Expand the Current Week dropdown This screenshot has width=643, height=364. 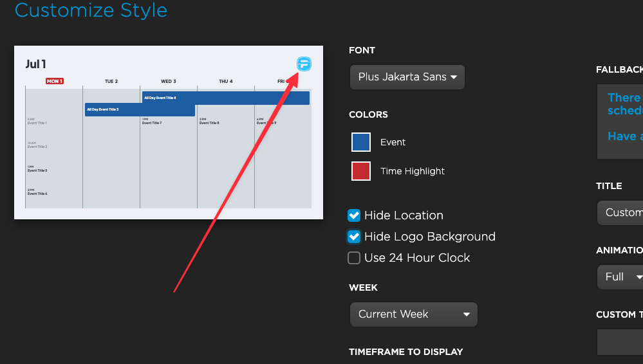coord(413,314)
